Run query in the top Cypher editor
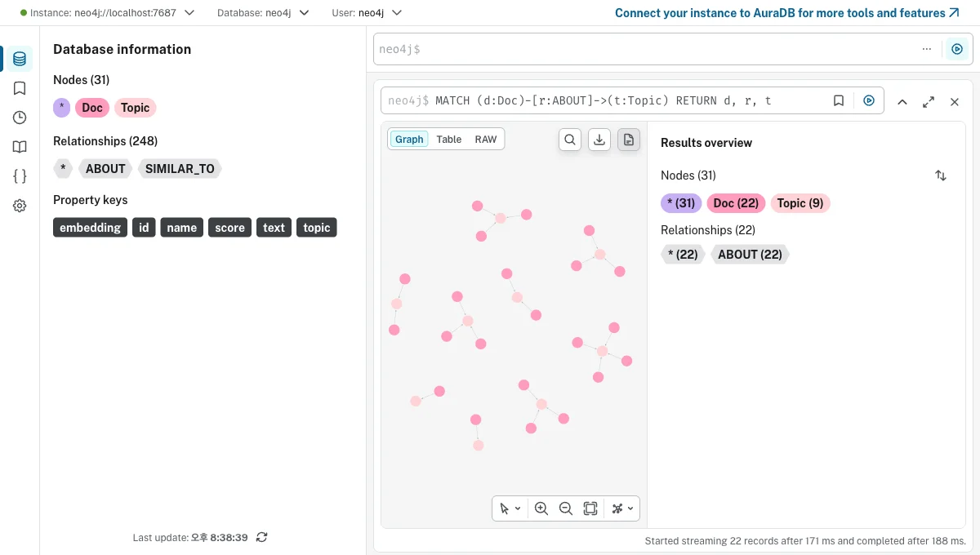This screenshot has height=555, width=980. pyautogui.click(x=957, y=49)
